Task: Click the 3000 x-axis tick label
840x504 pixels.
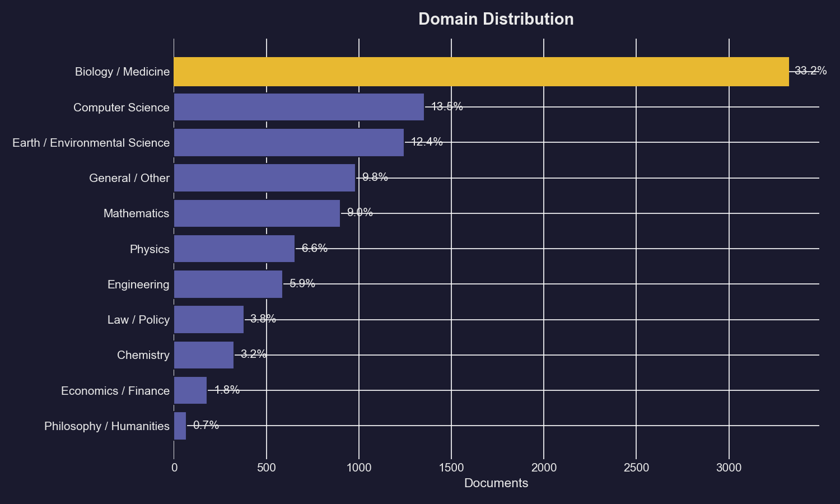Action: coord(729,468)
